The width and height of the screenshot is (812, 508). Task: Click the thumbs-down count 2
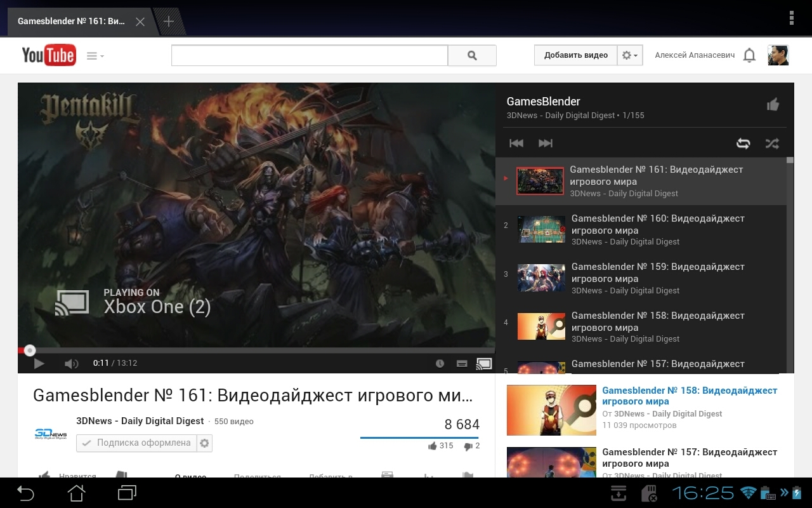click(x=472, y=446)
